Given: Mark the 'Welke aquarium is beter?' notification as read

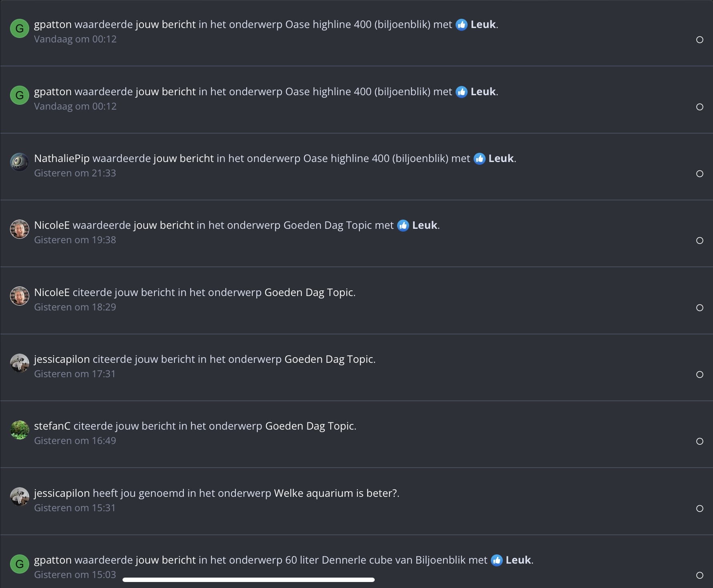Looking at the screenshot, I should (x=699, y=508).
